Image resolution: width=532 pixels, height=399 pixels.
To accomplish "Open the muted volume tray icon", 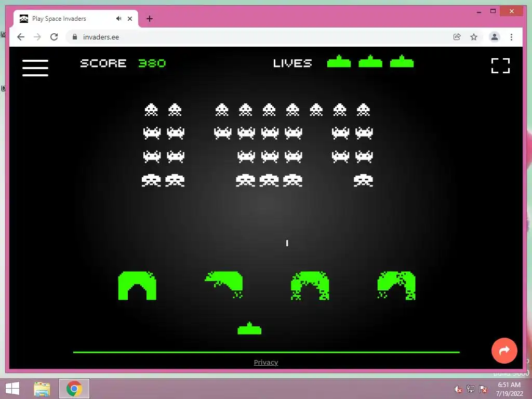I will [x=458, y=389].
